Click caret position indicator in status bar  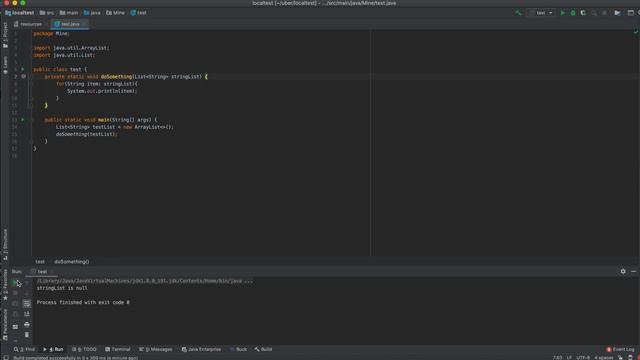click(x=558, y=358)
